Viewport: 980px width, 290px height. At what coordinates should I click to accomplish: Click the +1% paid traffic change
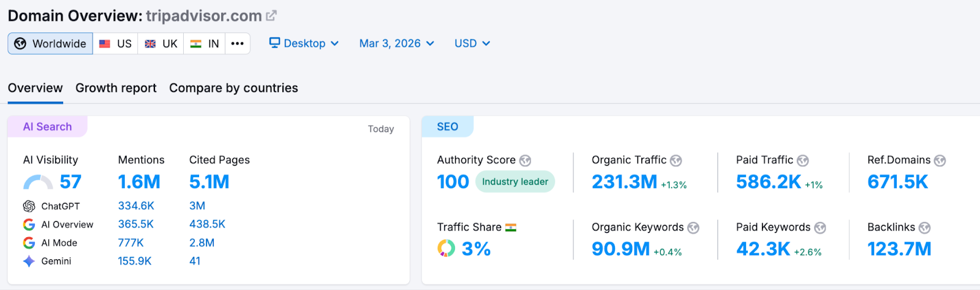coord(814,185)
